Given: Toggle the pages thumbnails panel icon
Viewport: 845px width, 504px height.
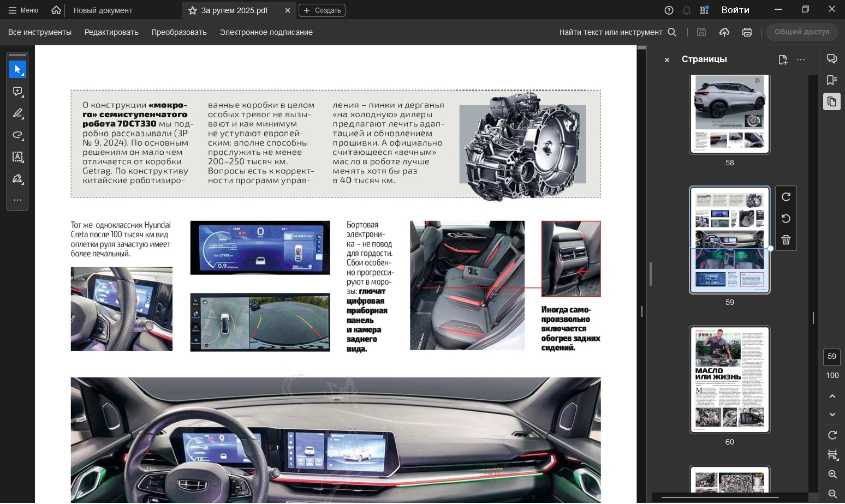Looking at the screenshot, I should click(x=832, y=101).
